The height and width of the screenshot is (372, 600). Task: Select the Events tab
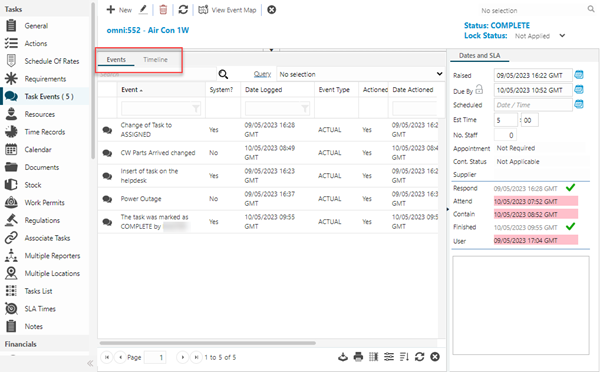116,59
